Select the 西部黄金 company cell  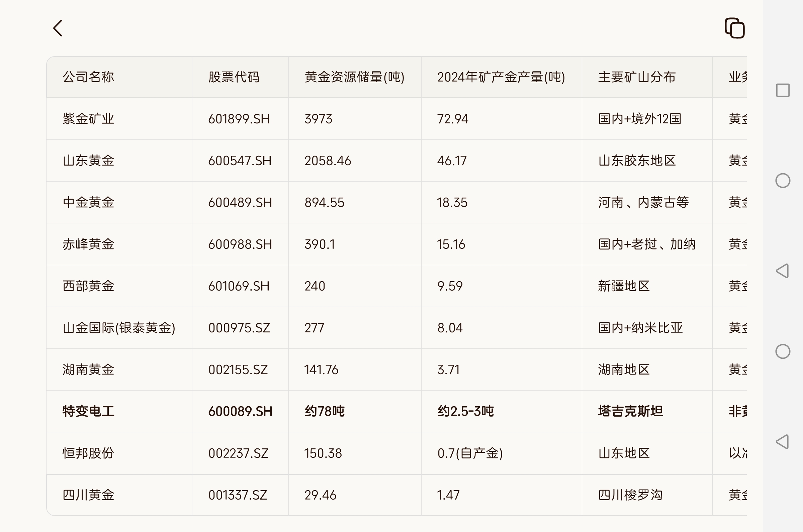pos(88,286)
